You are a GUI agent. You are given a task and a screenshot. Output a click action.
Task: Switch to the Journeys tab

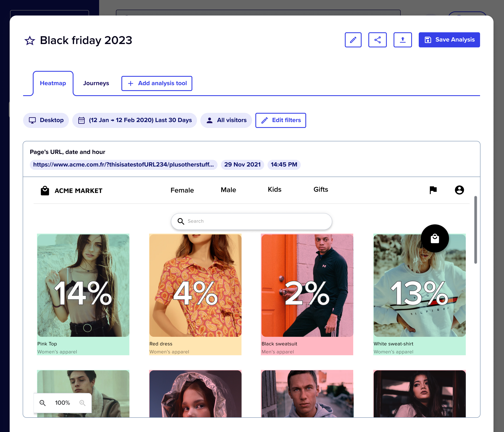(x=96, y=83)
